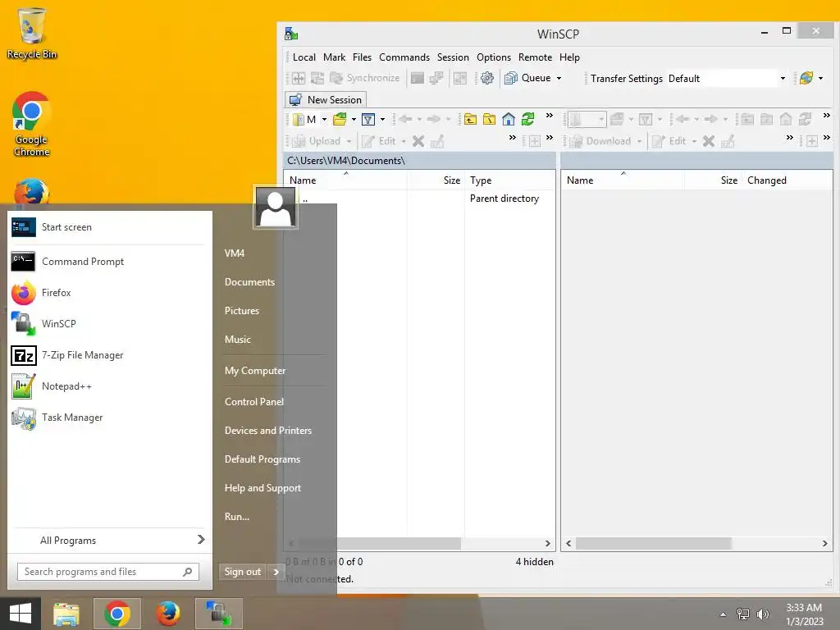Screen dimensions: 840x630
Task: Open the Mark menu
Action: (335, 57)
